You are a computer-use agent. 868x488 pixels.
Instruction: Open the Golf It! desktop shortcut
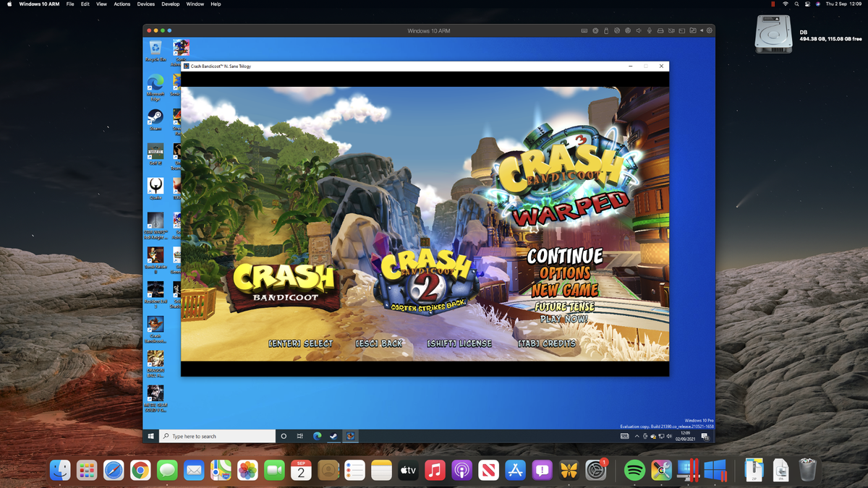[x=156, y=154]
